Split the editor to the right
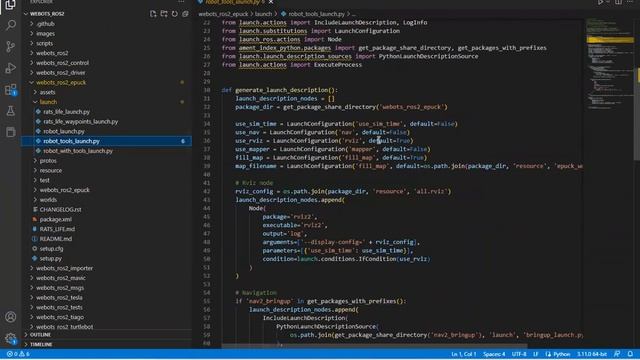This screenshot has width=640, height=360. point(618,2)
